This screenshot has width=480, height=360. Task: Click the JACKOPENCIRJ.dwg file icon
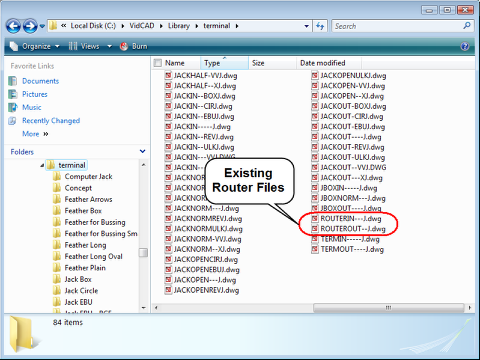[x=168, y=260]
